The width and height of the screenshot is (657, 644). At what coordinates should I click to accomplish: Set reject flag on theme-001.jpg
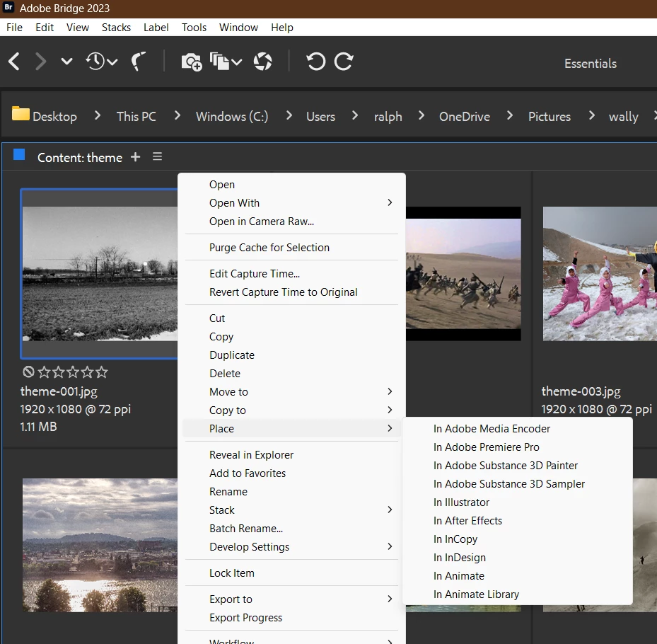[x=28, y=372]
